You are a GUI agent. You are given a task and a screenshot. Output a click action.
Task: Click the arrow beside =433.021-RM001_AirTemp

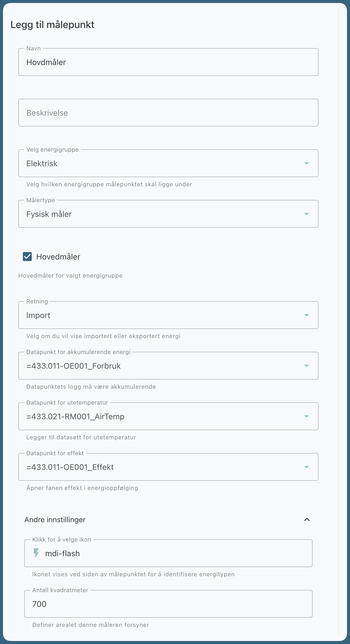[x=307, y=417]
